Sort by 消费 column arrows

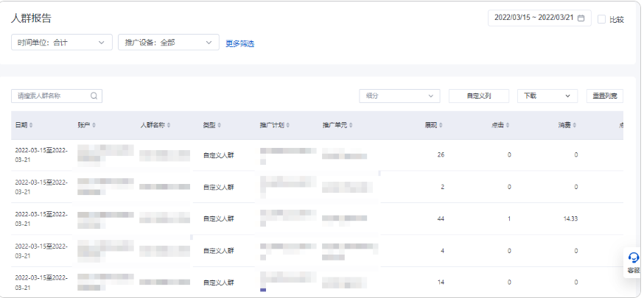574,125
